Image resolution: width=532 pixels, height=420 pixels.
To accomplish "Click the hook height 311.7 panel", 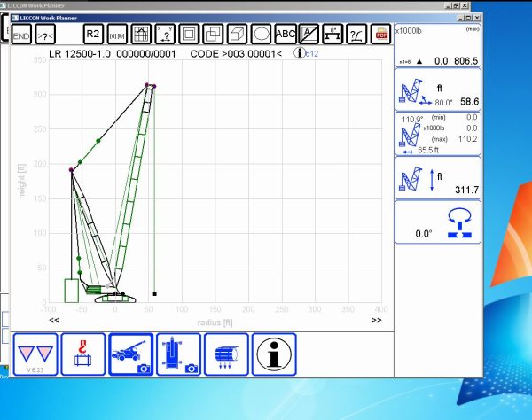I will click(438, 179).
